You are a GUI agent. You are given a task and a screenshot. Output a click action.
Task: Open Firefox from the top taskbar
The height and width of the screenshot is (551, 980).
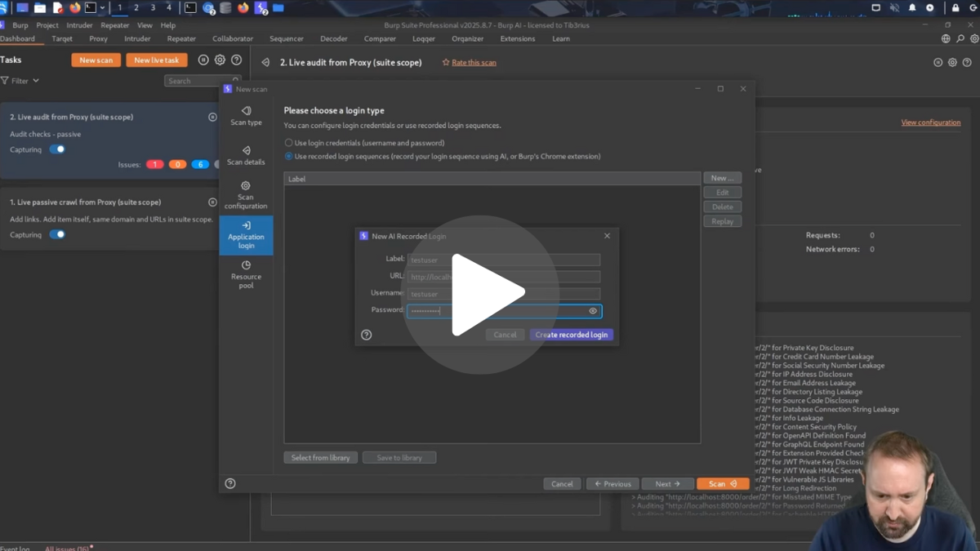(x=75, y=8)
